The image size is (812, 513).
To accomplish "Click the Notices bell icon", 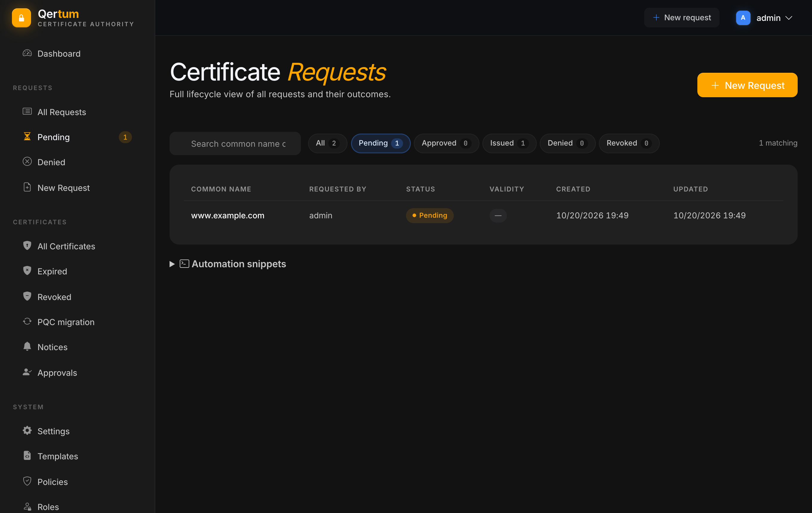I will pos(27,347).
